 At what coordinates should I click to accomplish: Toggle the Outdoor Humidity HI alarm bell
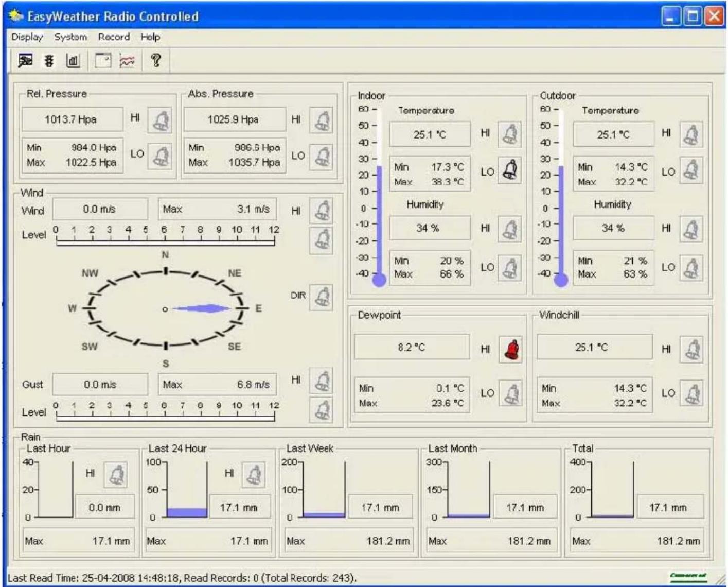tap(691, 229)
